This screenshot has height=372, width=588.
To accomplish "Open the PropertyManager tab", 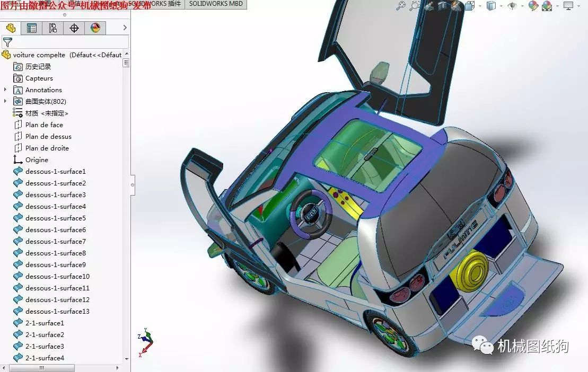I will [32, 28].
